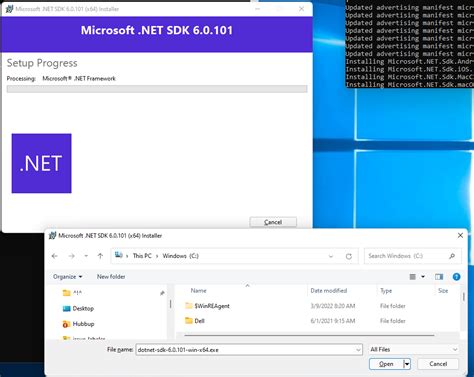Open the blue help icon
Viewport: 474px width, 377px height.
[x=456, y=277]
